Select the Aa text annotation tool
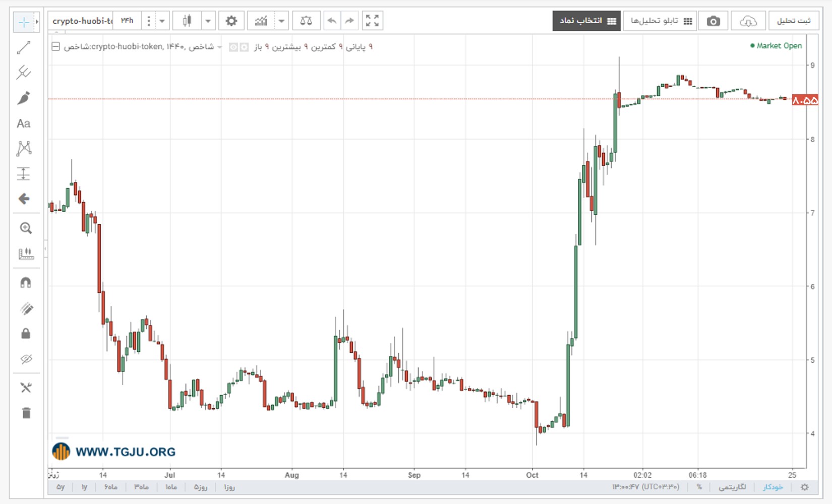This screenshot has width=832, height=504. 24,123
